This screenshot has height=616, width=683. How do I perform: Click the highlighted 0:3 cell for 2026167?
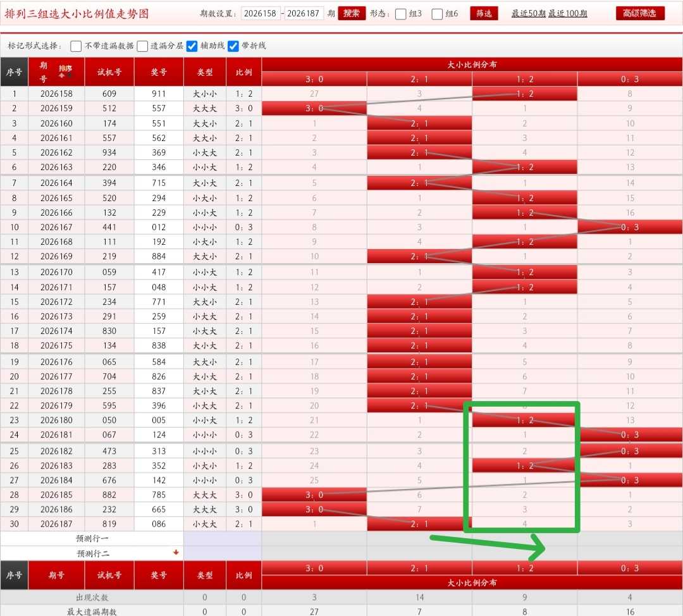tap(630, 227)
